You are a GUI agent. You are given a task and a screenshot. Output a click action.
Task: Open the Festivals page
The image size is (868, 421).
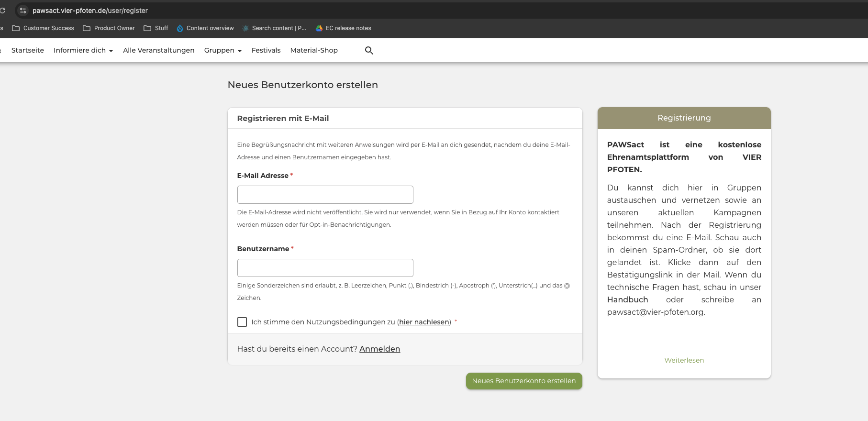point(266,50)
